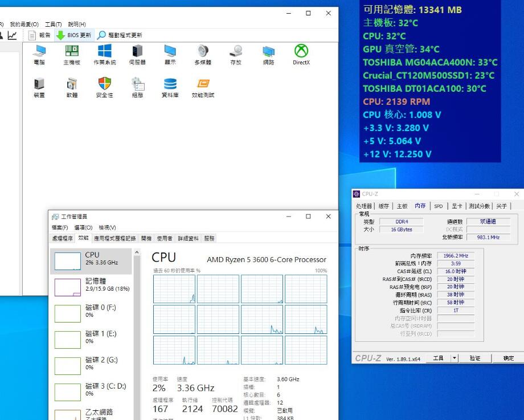Click the "DDR4" memory type field
Screen dimensions: 524x420
(402, 222)
